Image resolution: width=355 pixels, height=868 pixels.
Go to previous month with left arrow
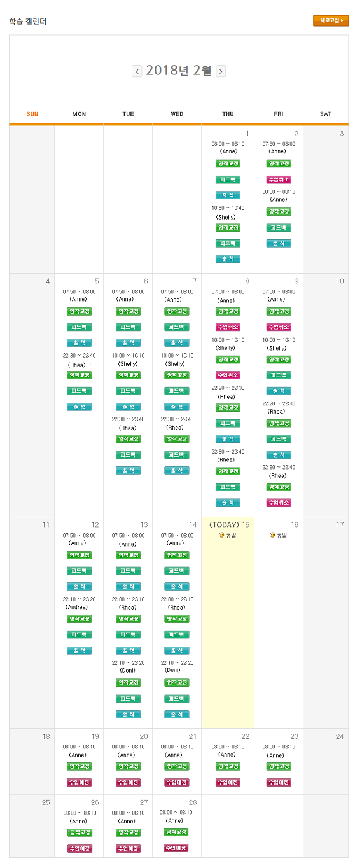[x=137, y=71]
